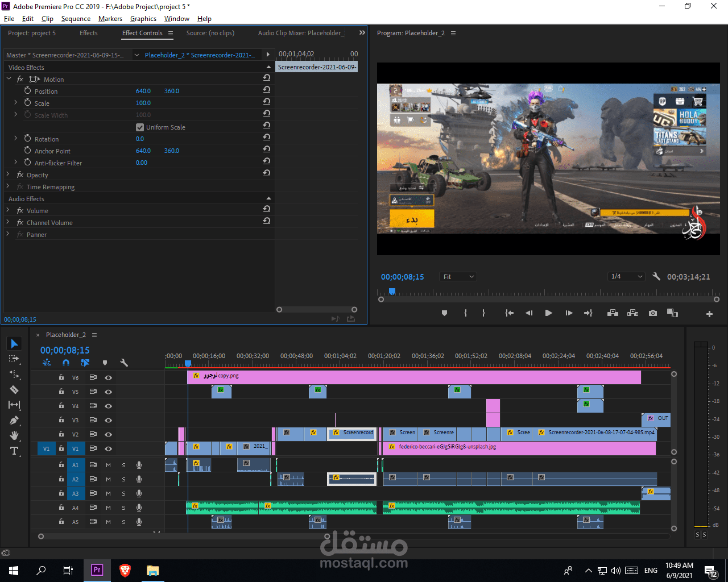The height and width of the screenshot is (582, 728).
Task: Click Program Monitor blue playhead marker
Action: [x=392, y=292]
